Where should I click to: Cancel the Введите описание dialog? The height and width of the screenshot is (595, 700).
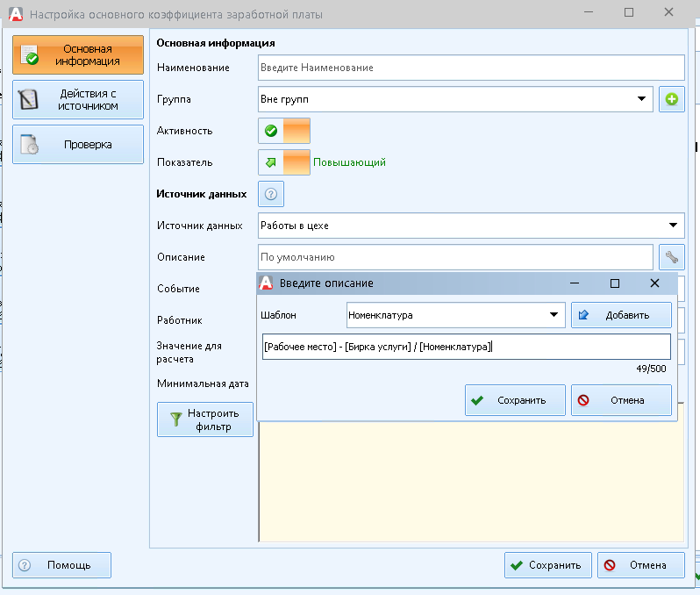point(621,400)
